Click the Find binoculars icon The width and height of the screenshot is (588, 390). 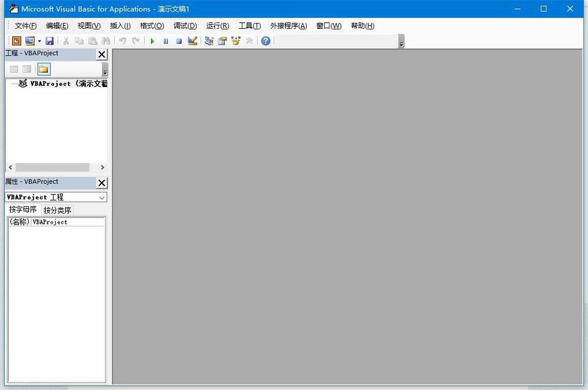[106, 41]
